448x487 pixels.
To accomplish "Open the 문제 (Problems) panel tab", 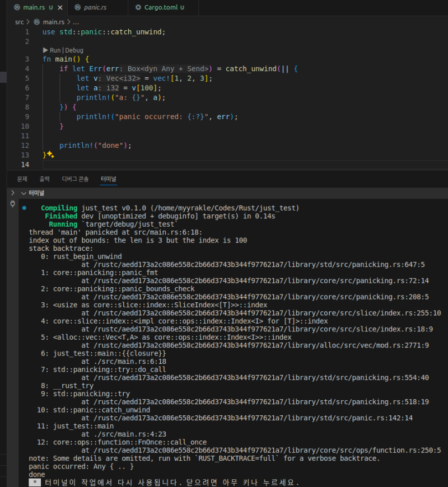I will [22, 179].
